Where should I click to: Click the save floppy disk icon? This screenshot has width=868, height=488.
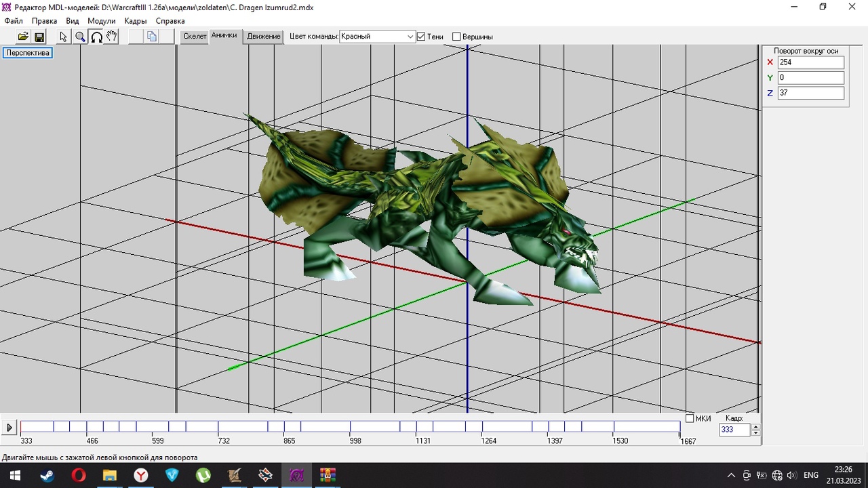click(x=39, y=37)
